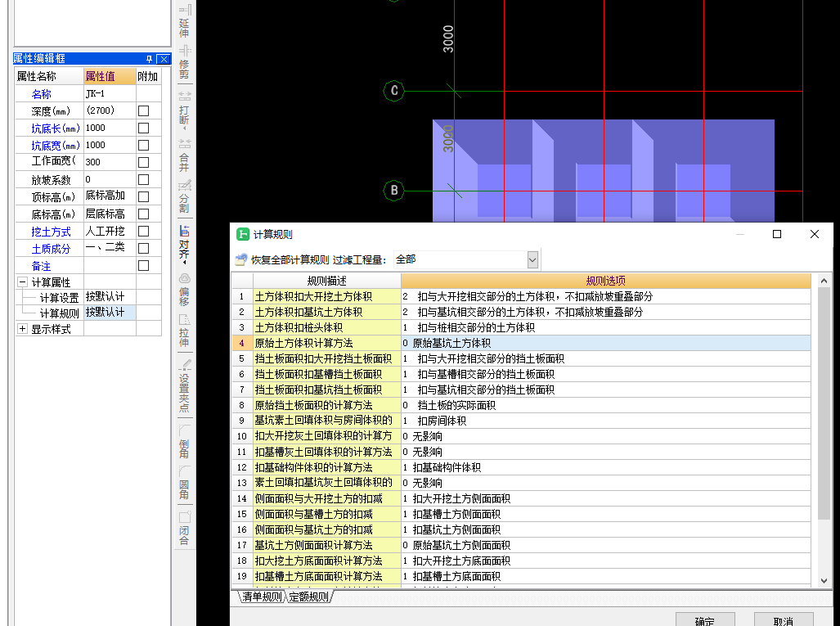Image resolution: width=840 pixels, height=626 pixels.
Task: Click axis bubble C in drawing
Action: tap(393, 91)
